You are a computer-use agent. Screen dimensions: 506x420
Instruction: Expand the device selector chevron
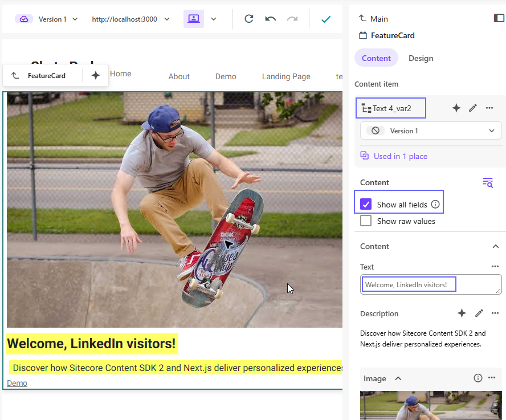point(214,19)
